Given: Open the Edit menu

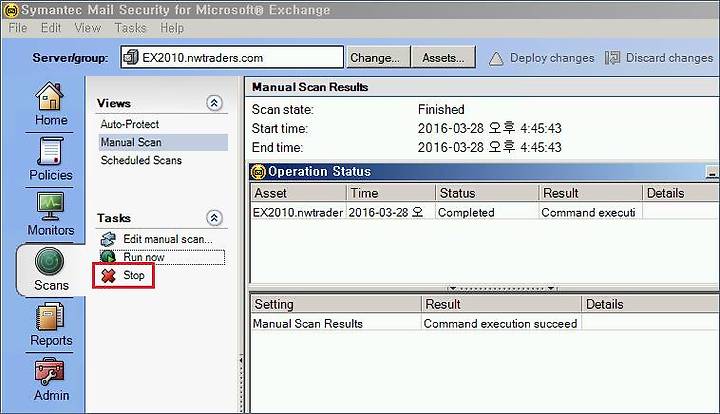Looking at the screenshot, I should click(x=51, y=28).
